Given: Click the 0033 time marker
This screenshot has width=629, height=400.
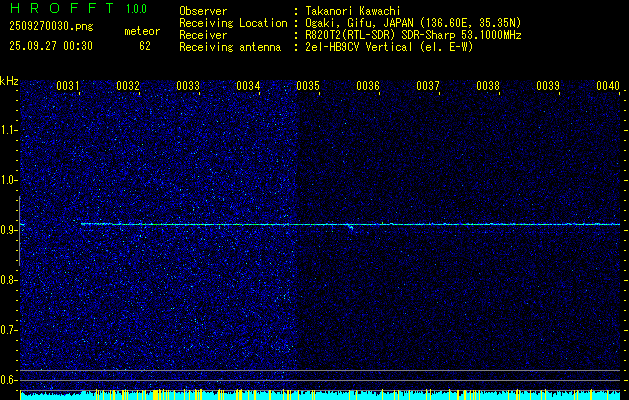Looking at the screenshot, I should (188, 86).
